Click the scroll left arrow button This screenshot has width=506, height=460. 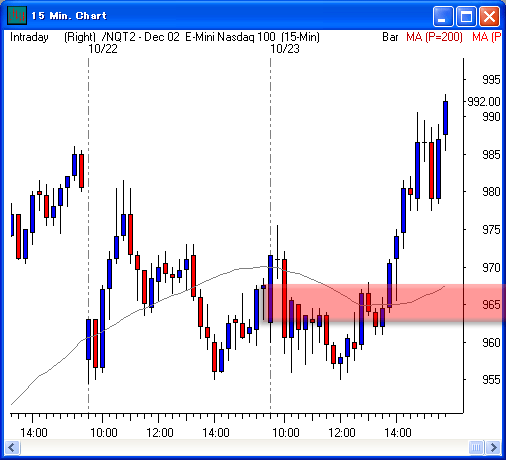point(12,447)
